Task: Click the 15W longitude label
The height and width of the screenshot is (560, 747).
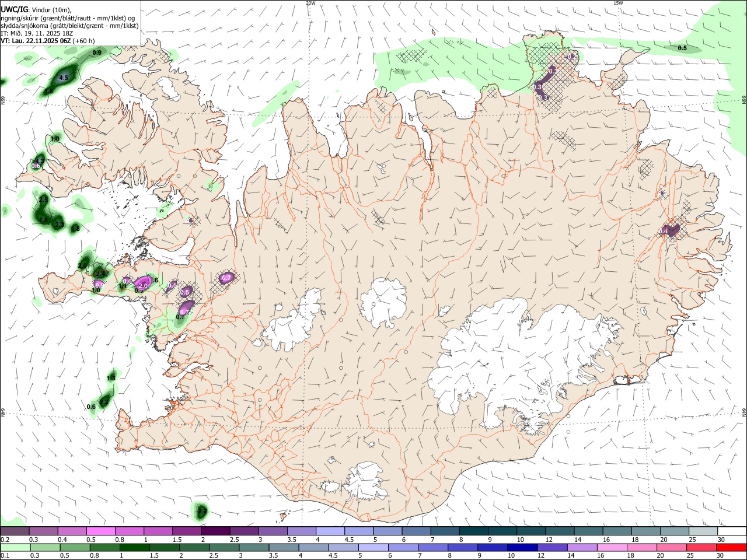Action: click(x=617, y=3)
